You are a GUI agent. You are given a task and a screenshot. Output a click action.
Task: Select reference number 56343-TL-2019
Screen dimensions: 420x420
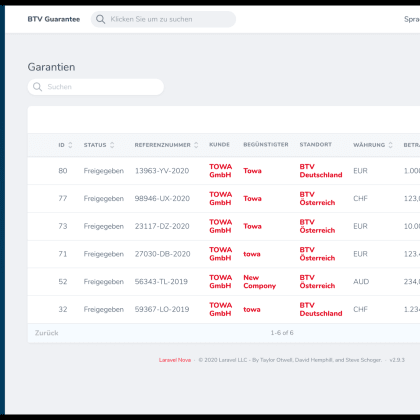coord(161,282)
